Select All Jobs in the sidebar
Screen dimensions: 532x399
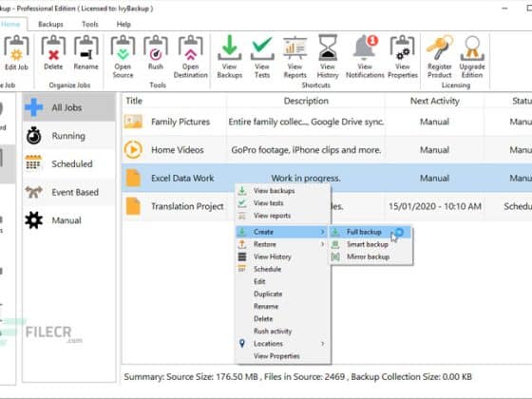click(69, 107)
